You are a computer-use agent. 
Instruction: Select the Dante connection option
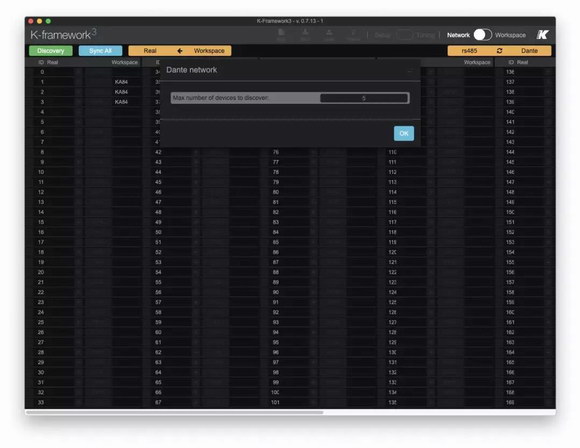pos(529,51)
